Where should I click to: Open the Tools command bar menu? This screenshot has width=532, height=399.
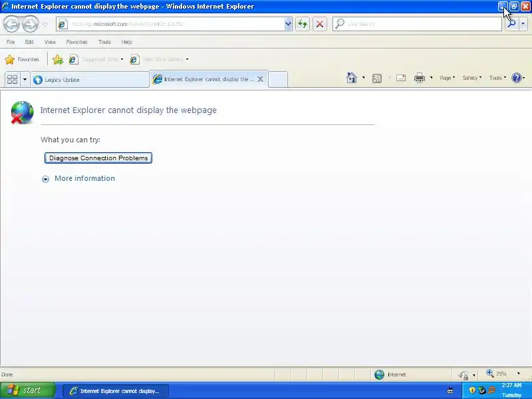(x=497, y=78)
